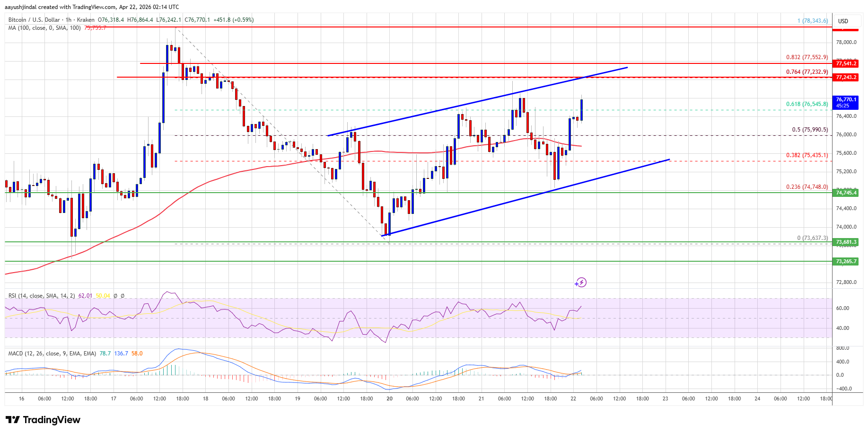Click the purple lightning event icon
Viewport: 868px width, 434px height.
[581, 283]
